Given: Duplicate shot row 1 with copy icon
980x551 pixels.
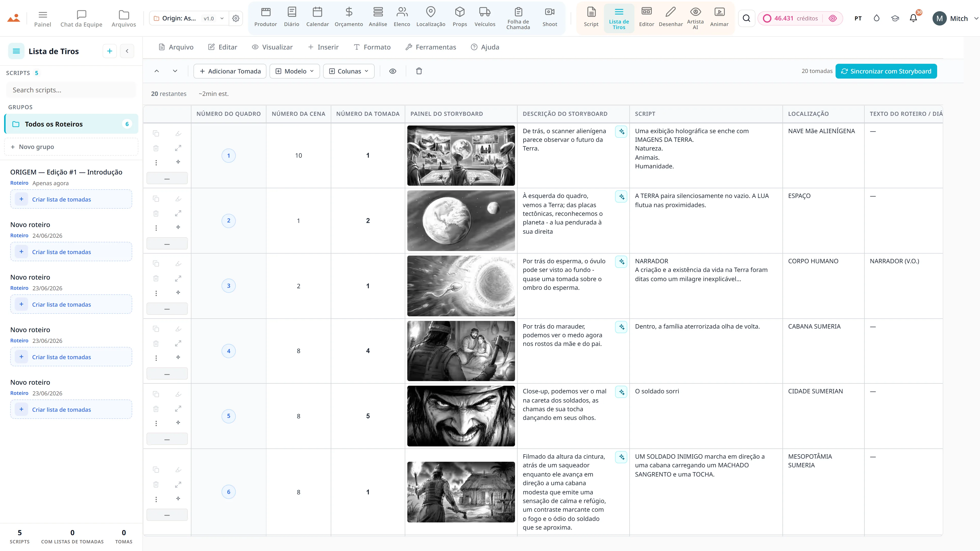Looking at the screenshot, I should pos(156,133).
